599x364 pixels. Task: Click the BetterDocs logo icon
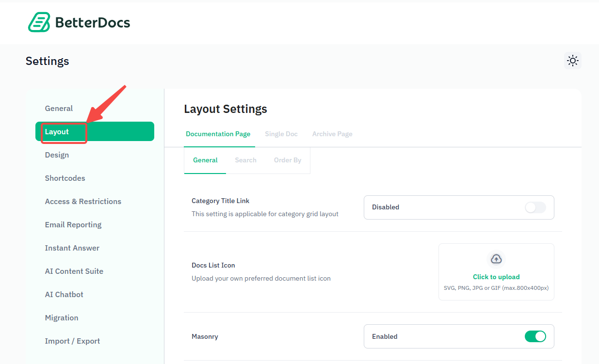pos(39,22)
